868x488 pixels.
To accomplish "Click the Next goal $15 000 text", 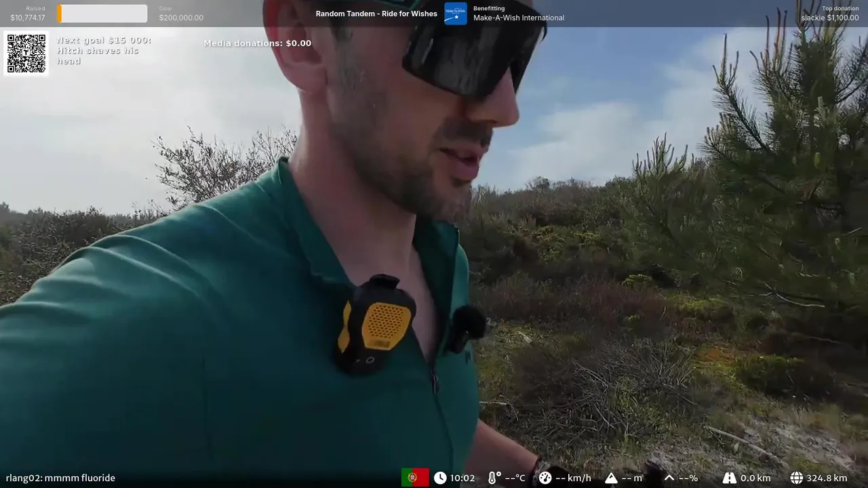I will pos(104,40).
